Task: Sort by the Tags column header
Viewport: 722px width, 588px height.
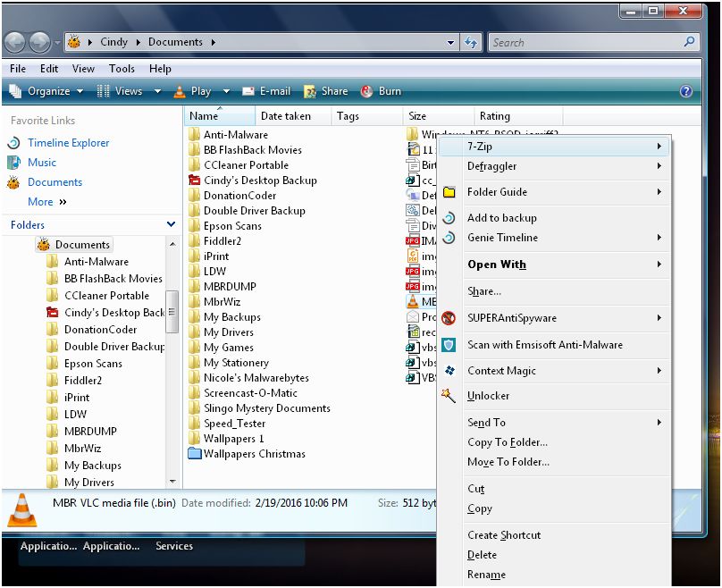Action: coord(367,116)
